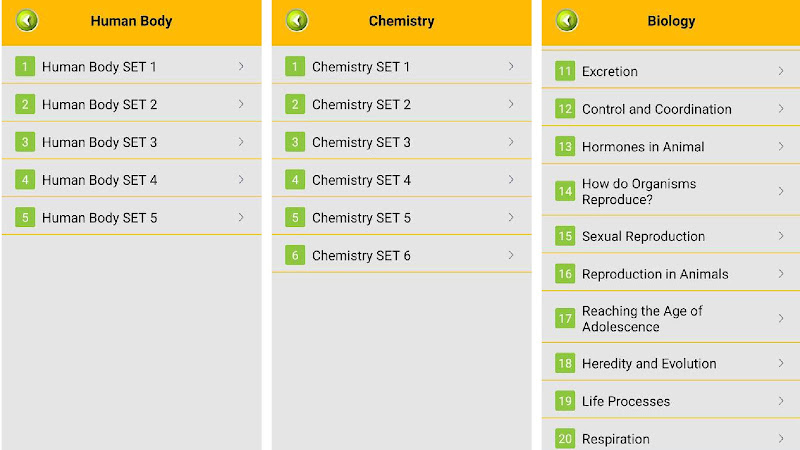The height and width of the screenshot is (450, 800).
Task: Open Human Body SET 5
Action: click(x=132, y=217)
